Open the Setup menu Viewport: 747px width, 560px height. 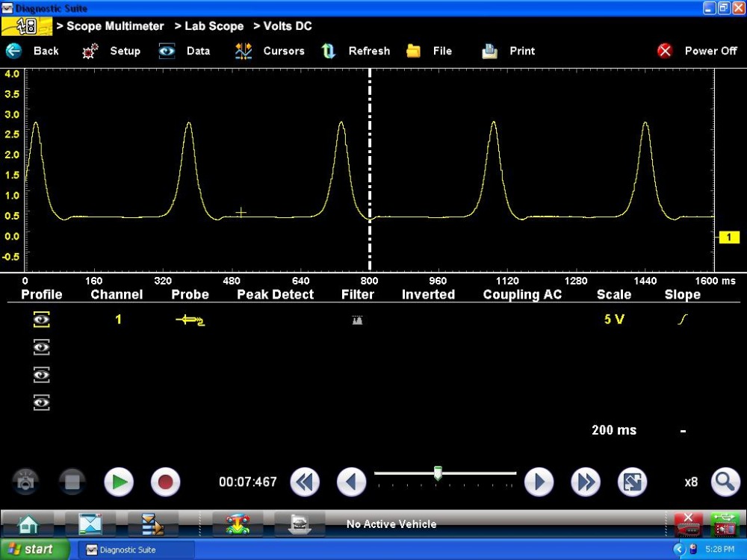pos(111,51)
